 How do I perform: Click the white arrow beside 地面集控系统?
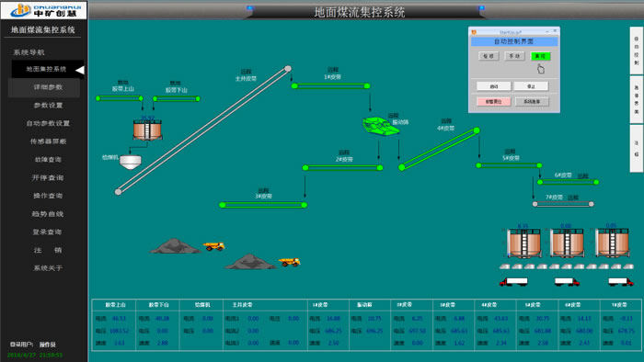coord(80,70)
